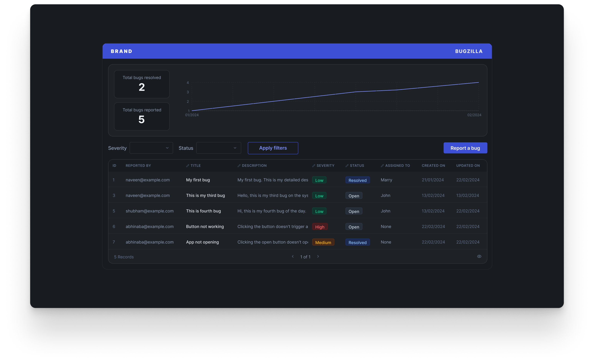Viewport: 594px width, 364px height.
Task: Click the edit pencil next to STATUS header
Action: pyautogui.click(x=347, y=166)
